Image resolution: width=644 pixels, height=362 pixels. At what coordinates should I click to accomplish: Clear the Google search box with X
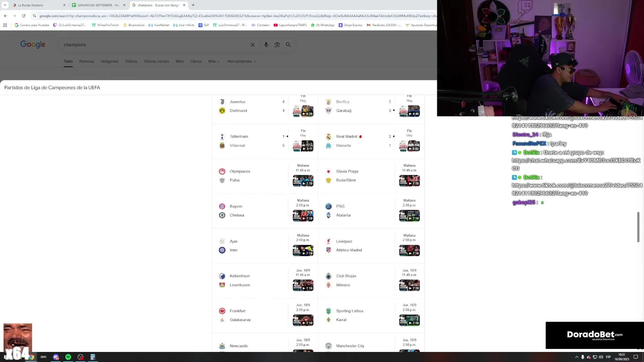click(x=253, y=45)
